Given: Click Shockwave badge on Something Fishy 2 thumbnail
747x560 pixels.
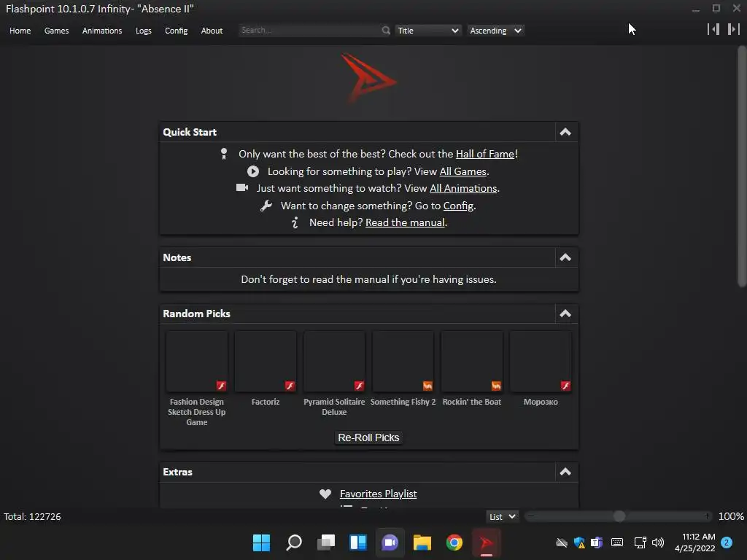Looking at the screenshot, I should (x=427, y=386).
